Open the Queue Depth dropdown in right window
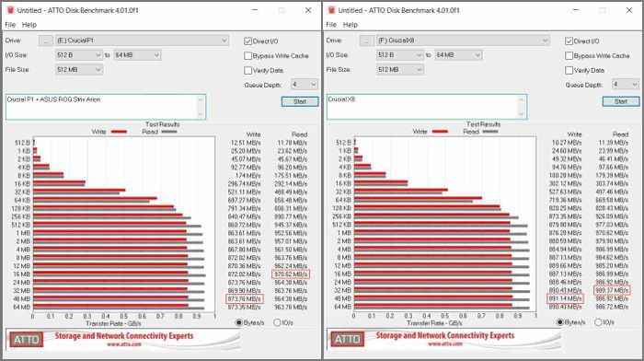 (625, 85)
